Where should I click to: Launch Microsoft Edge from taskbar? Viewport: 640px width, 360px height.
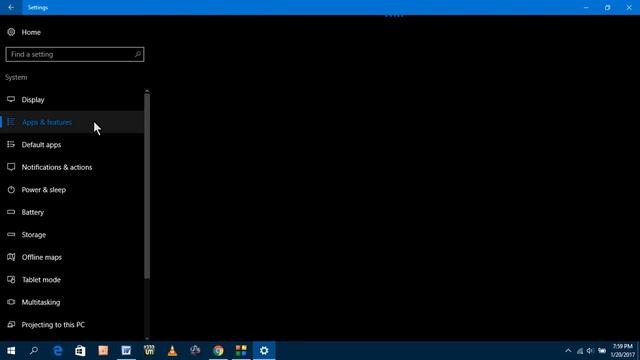pyautogui.click(x=58, y=351)
